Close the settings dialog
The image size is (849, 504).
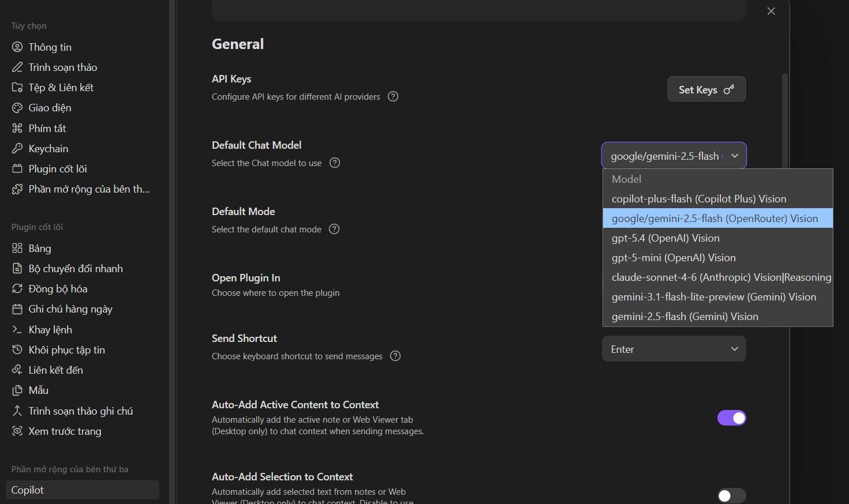point(771,11)
